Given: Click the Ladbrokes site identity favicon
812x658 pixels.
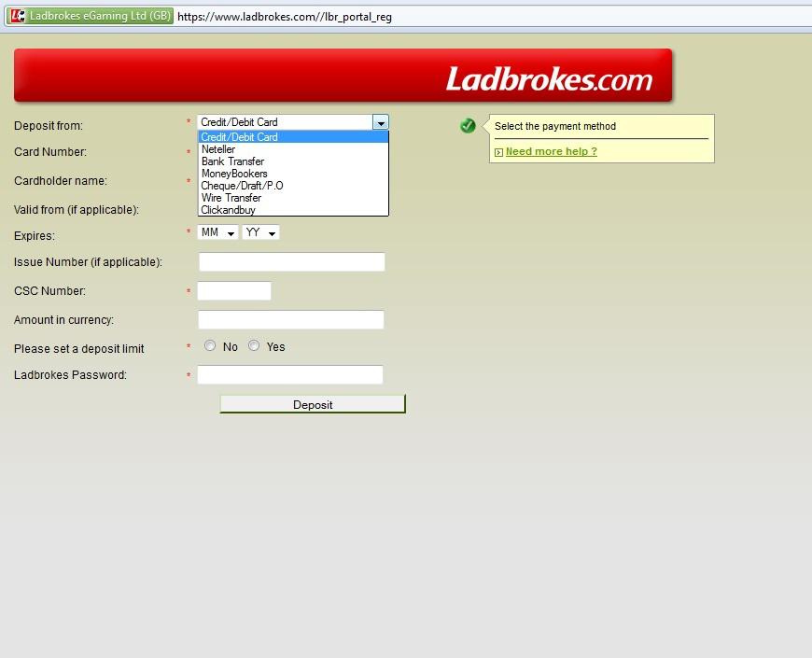Looking at the screenshot, I should 18,16.
